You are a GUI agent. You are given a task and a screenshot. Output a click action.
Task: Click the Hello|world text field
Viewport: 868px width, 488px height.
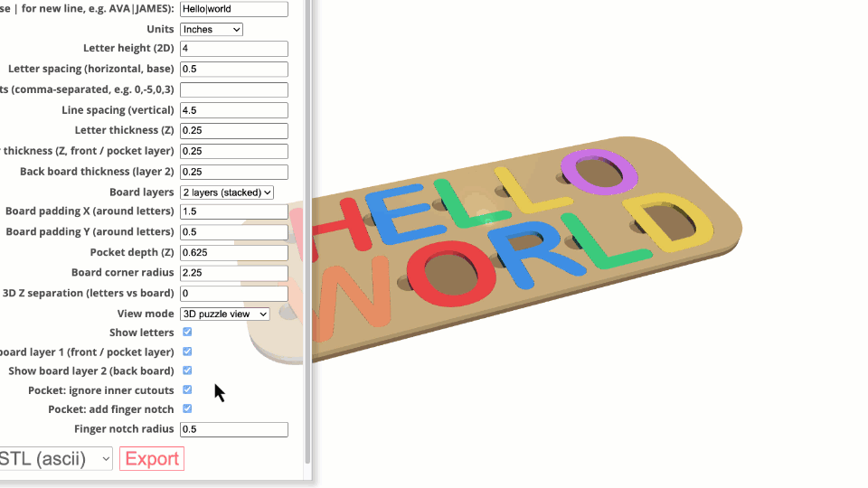[233, 9]
